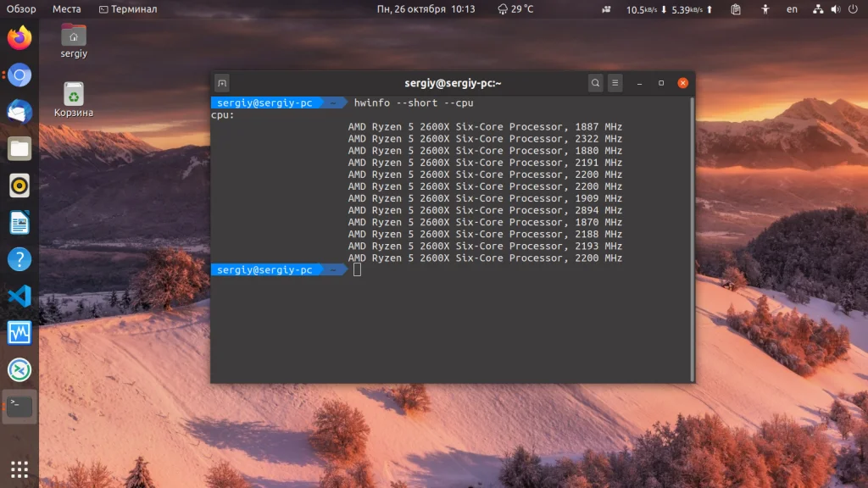868x488 pixels.
Task: Open the Обзор activities overview
Action: tap(21, 8)
